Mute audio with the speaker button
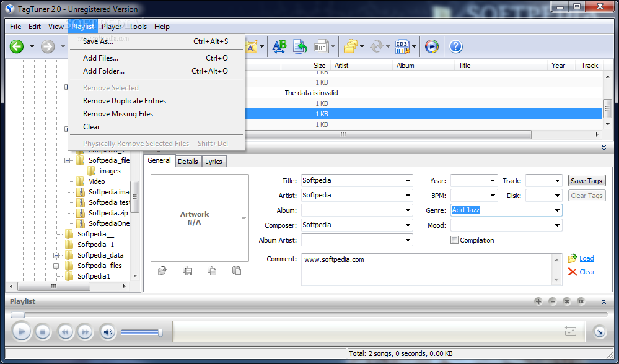619x364 pixels. point(107,332)
